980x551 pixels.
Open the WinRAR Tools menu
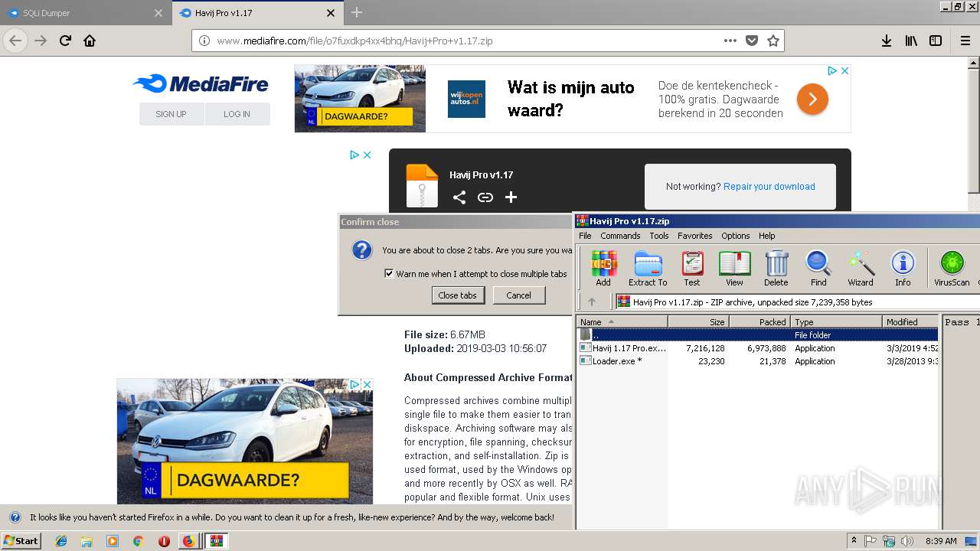(x=659, y=236)
